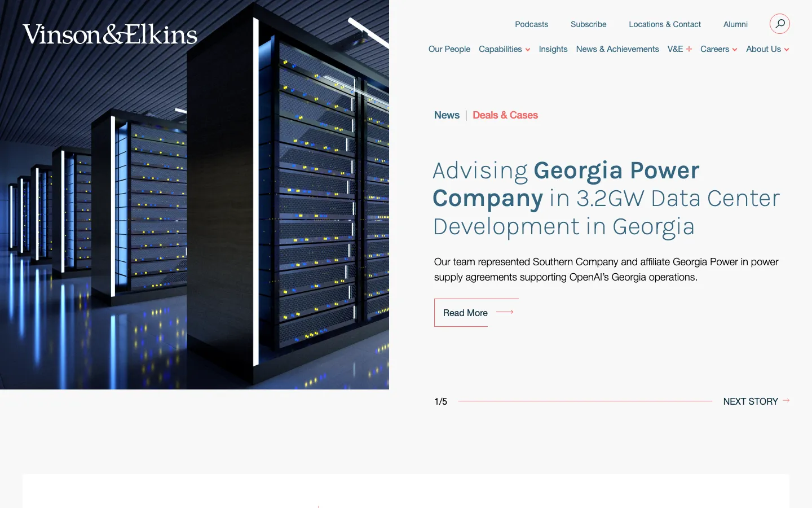Open the V&E menu item
Image resolution: width=812 pixels, height=508 pixels.
(675, 49)
